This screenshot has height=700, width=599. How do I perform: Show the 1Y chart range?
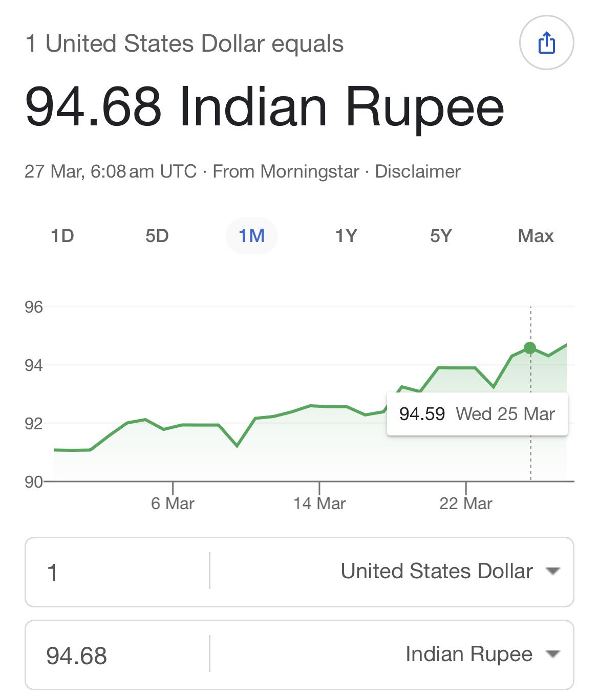point(346,236)
